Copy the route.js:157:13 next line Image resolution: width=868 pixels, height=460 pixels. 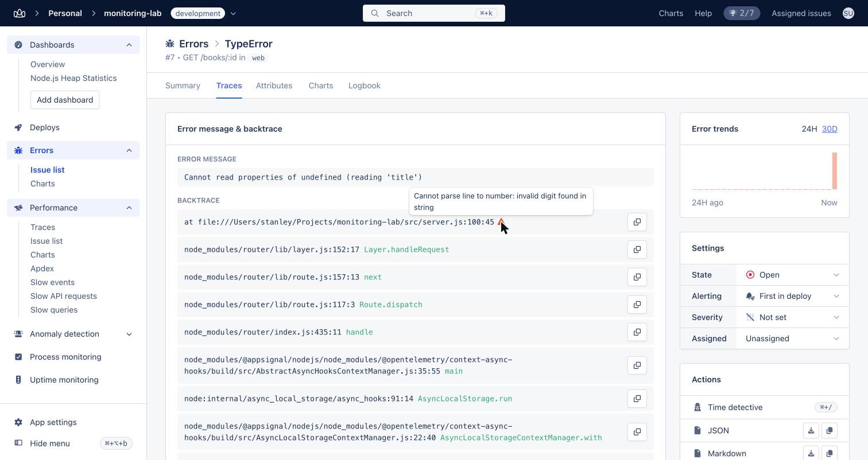[637, 277]
